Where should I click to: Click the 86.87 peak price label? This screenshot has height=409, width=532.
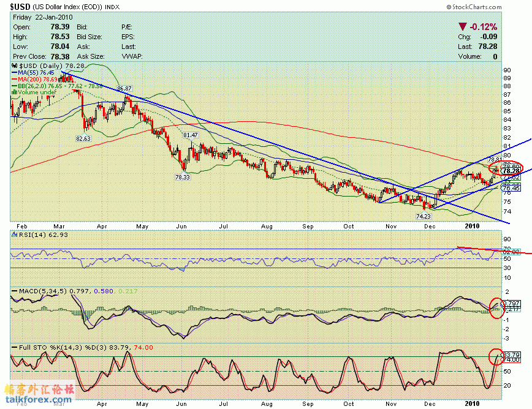(x=124, y=88)
